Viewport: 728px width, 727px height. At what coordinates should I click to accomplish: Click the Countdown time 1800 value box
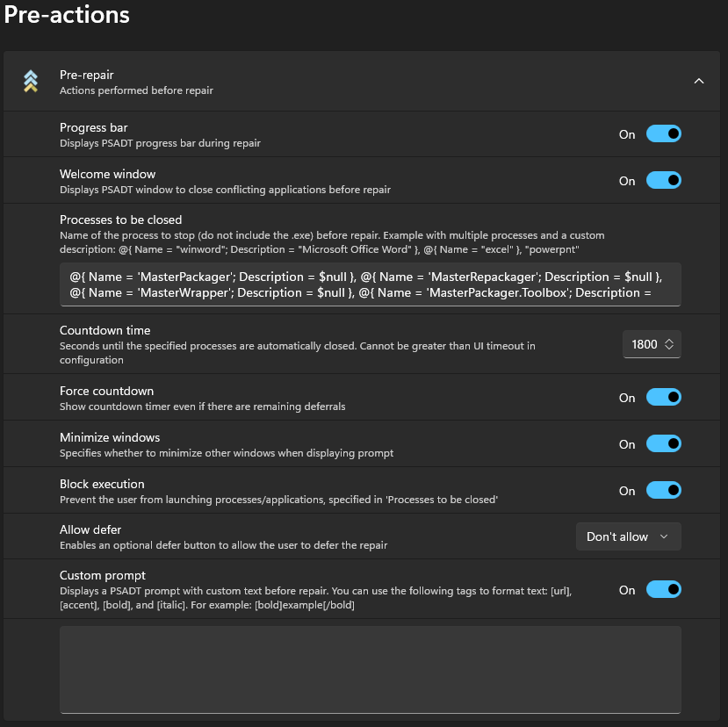644,345
